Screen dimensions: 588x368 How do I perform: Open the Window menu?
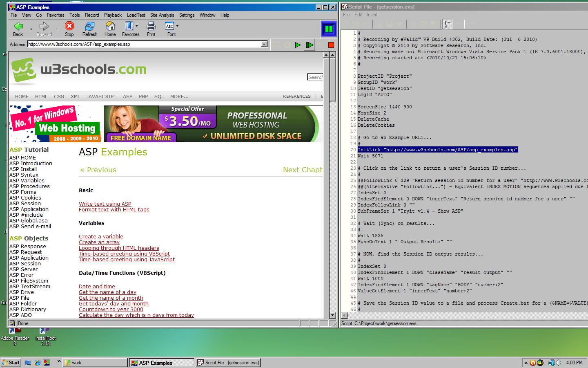(x=207, y=15)
